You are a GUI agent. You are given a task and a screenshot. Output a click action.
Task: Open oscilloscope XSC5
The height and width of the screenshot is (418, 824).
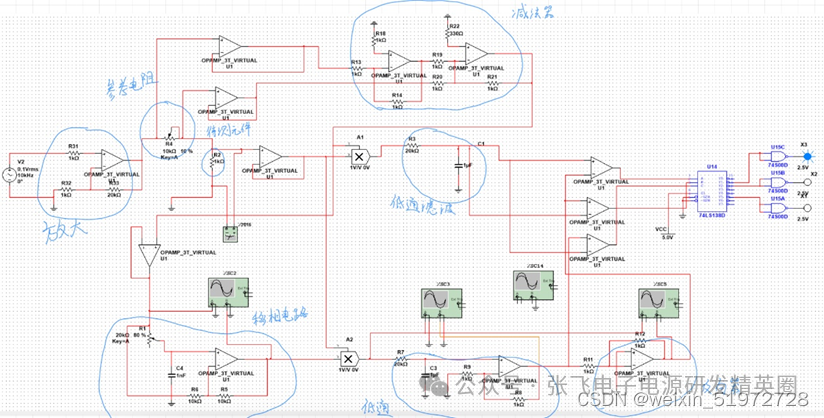658,303
